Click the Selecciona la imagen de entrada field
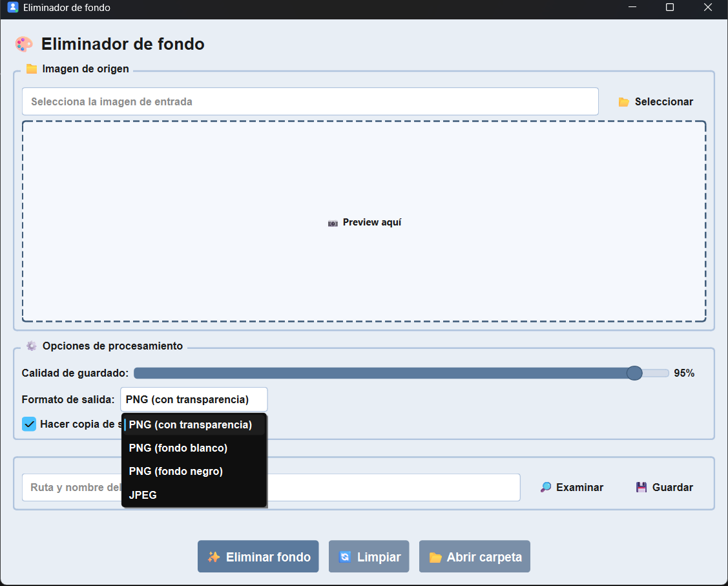The width and height of the screenshot is (728, 586). pyautogui.click(x=310, y=101)
